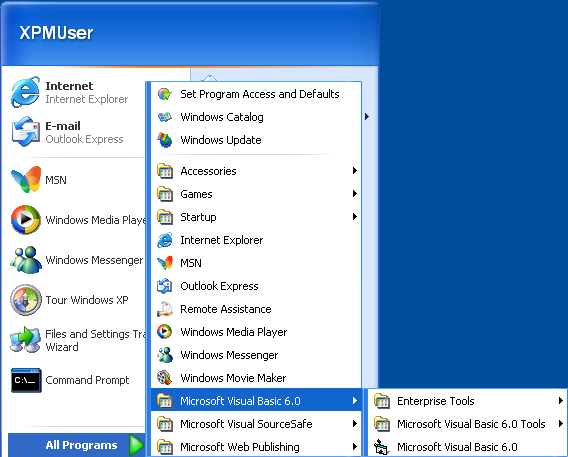The width and height of the screenshot is (568, 457).
Task: Expand the Enterprise Tools submenu arrow
Action: click(x=560, y=401)
